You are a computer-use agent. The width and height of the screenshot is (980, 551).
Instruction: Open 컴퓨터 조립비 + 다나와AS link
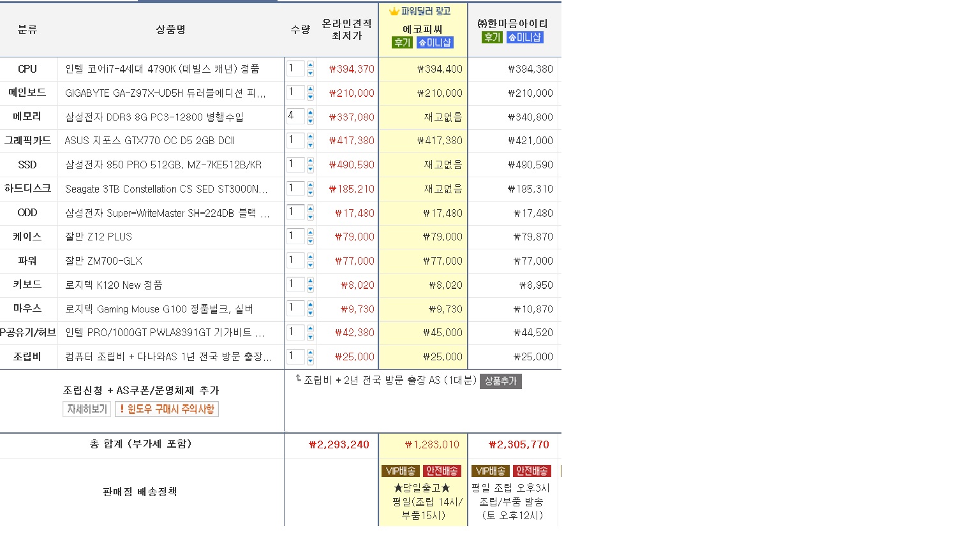168,356
